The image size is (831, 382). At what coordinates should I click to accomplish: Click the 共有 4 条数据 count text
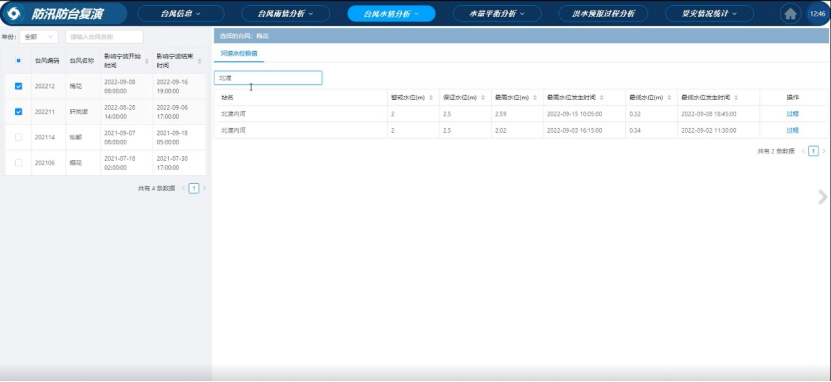coord(156,188)
